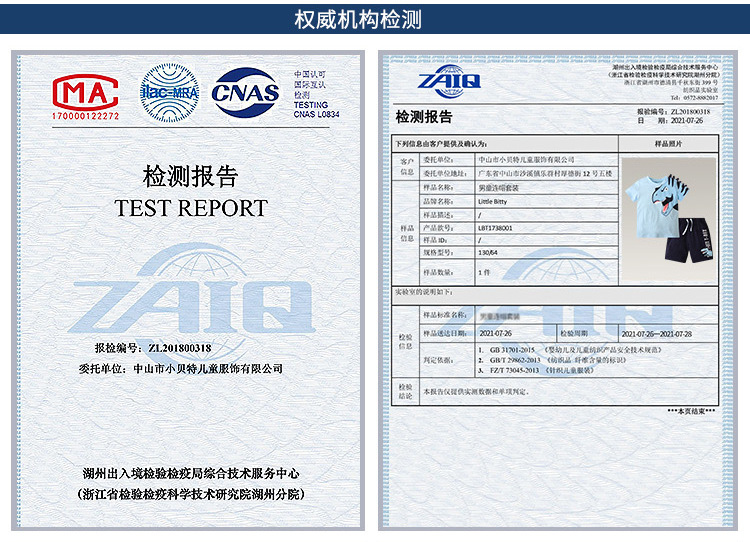Click the large 检测报告 title on the cover page
This screenshot has height=542, width=750.
coord(190,177)
